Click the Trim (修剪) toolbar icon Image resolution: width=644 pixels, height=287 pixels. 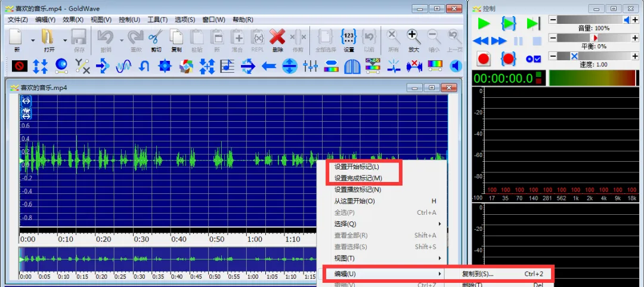click(298, 37)
